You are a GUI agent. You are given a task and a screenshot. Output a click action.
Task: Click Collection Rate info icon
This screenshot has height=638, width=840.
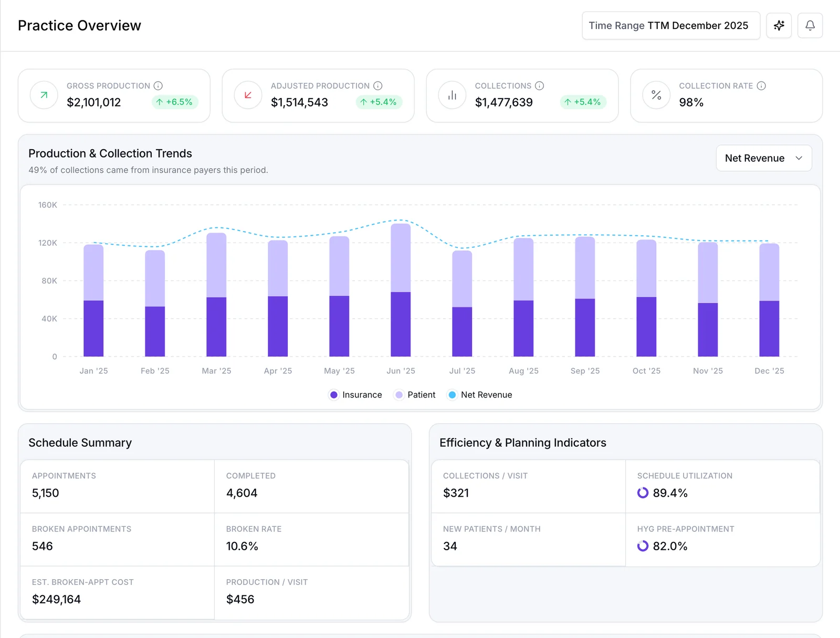click(x=761, y=86)
